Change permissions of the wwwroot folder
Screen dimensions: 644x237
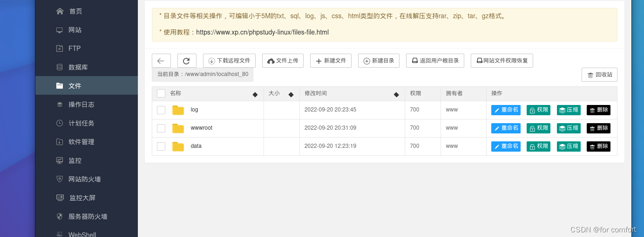pos(538,128)
